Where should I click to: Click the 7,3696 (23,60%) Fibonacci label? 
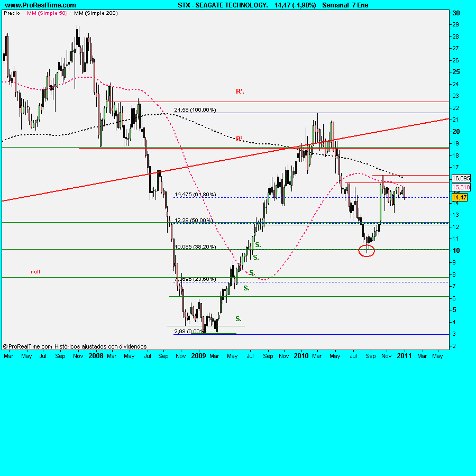point(195,279)
